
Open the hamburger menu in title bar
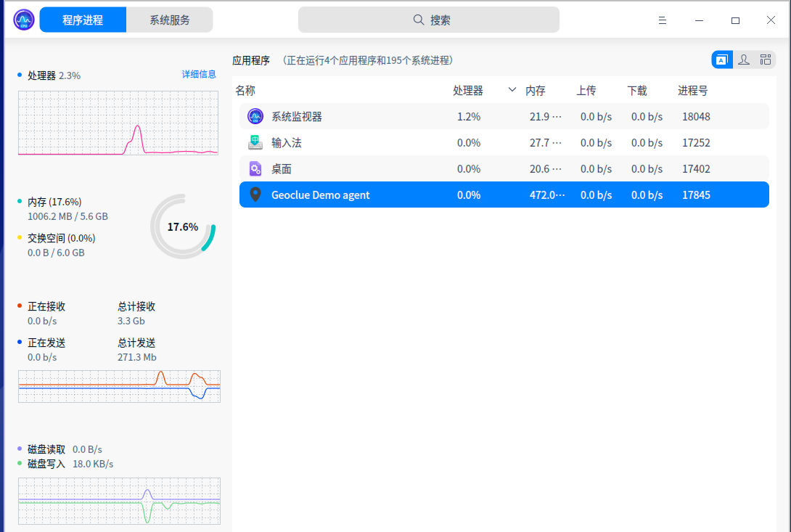click(663, 20)
